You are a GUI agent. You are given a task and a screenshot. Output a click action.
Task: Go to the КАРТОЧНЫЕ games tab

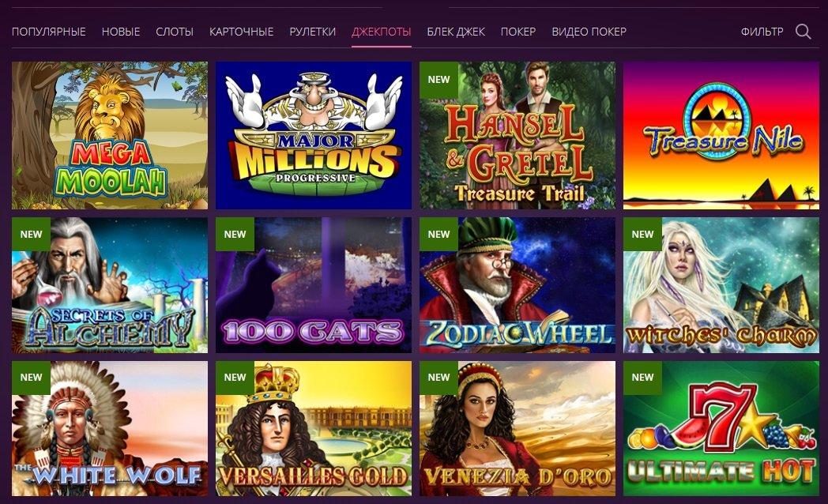pos(241,32)
